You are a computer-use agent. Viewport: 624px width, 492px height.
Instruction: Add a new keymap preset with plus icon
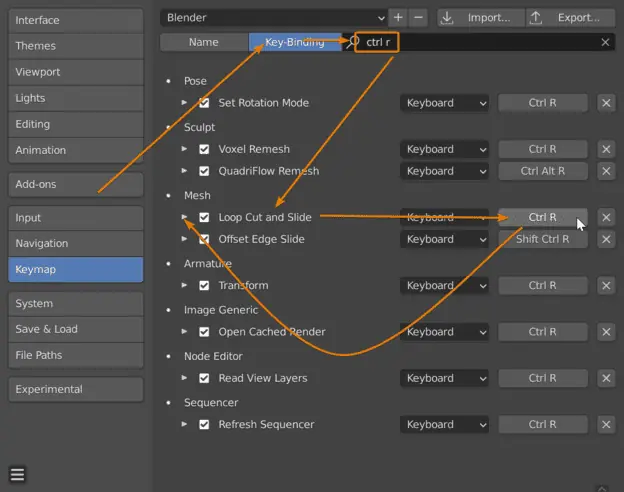[x=398, y=18]
